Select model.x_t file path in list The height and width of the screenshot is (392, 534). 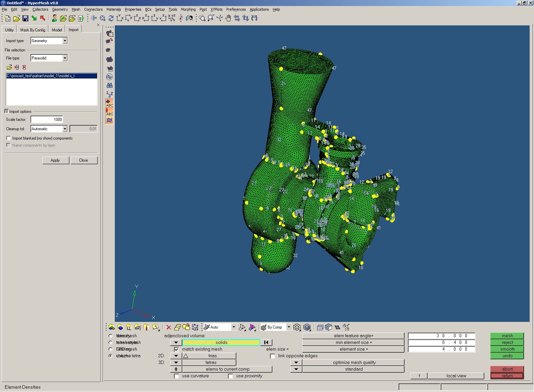point(51,76)
